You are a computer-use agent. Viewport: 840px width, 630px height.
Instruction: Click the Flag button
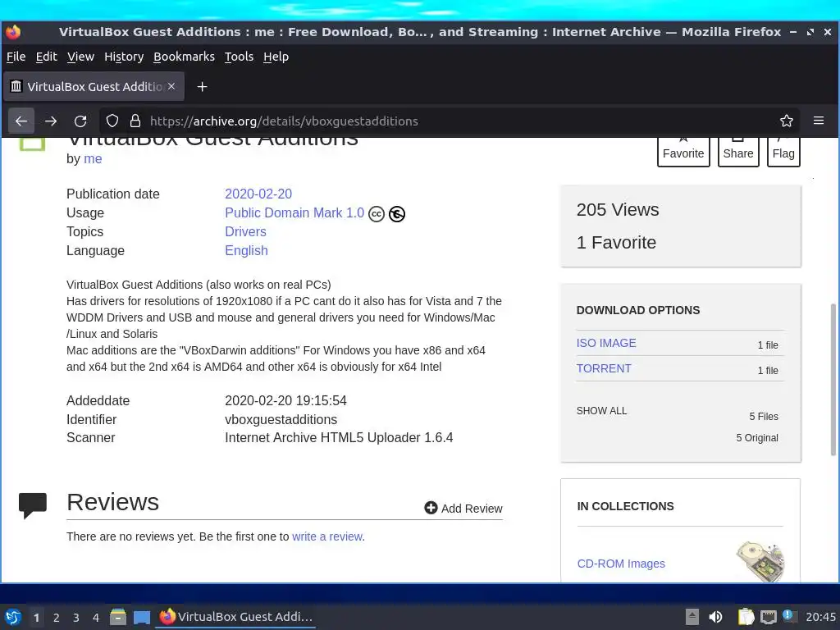(x=783, y=152)
